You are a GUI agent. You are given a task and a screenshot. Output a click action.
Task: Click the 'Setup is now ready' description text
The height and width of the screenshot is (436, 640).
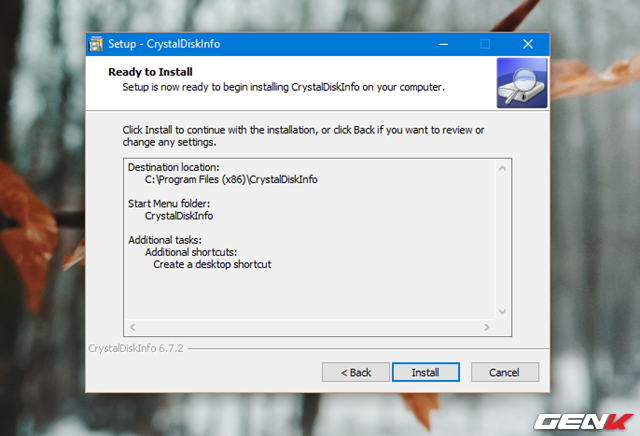[x=284, y=87]
